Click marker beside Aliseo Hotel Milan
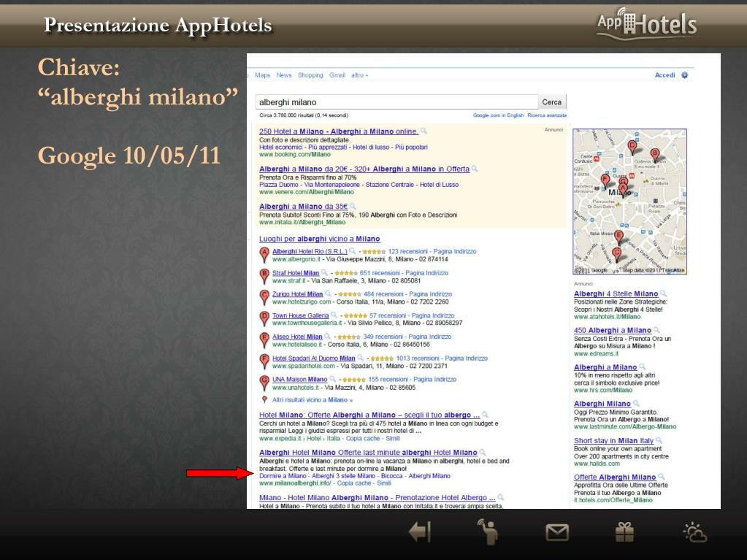747x560 pixels. (264, 340)
